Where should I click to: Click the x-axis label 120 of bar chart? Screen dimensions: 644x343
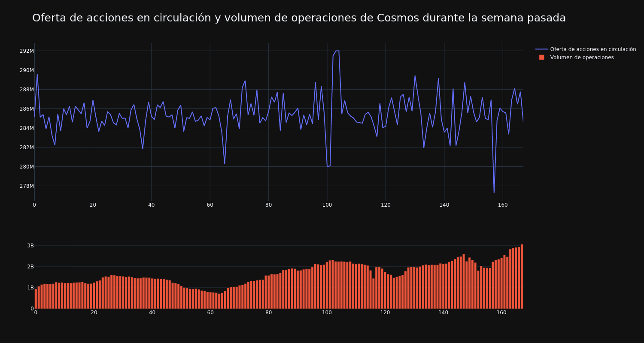click(x=385, y=313)
